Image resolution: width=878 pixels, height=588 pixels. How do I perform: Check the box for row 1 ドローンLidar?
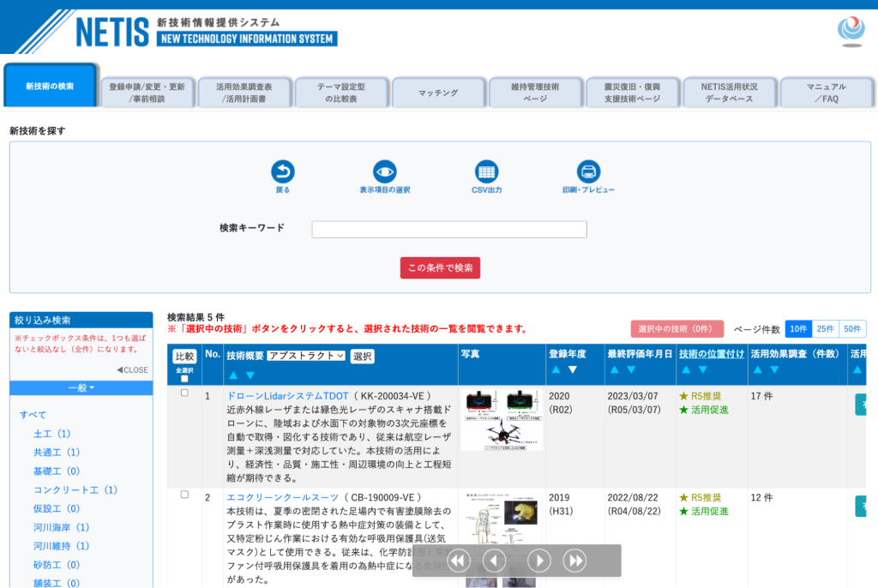point(184,393)
